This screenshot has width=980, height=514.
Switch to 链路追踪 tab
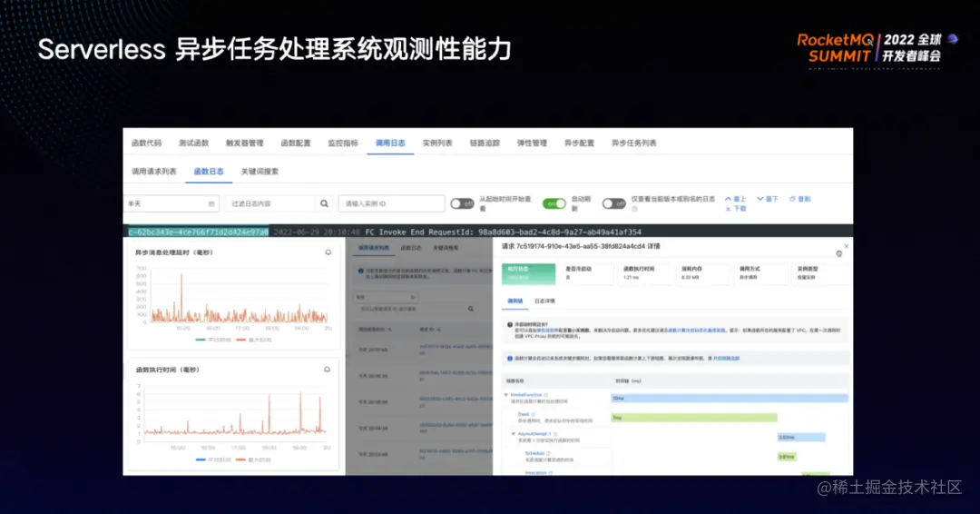point(485,143)
